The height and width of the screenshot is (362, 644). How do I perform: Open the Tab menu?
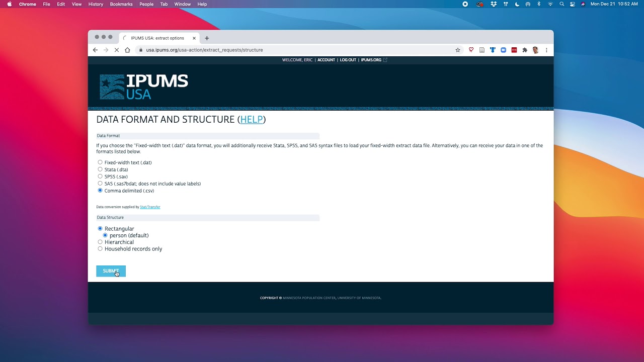tap(164, 4)
